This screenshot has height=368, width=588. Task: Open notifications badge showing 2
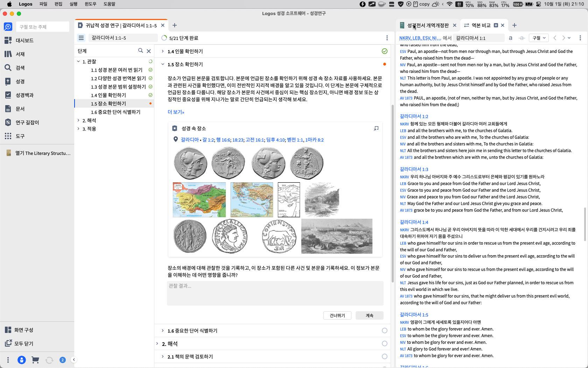tap(63, 360)
